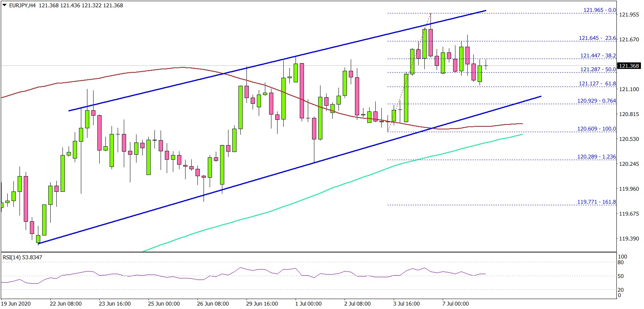Click the 26 Jun 08:00 time label
The height and width of the screenshot is (309, 644).
pos(213,304)
